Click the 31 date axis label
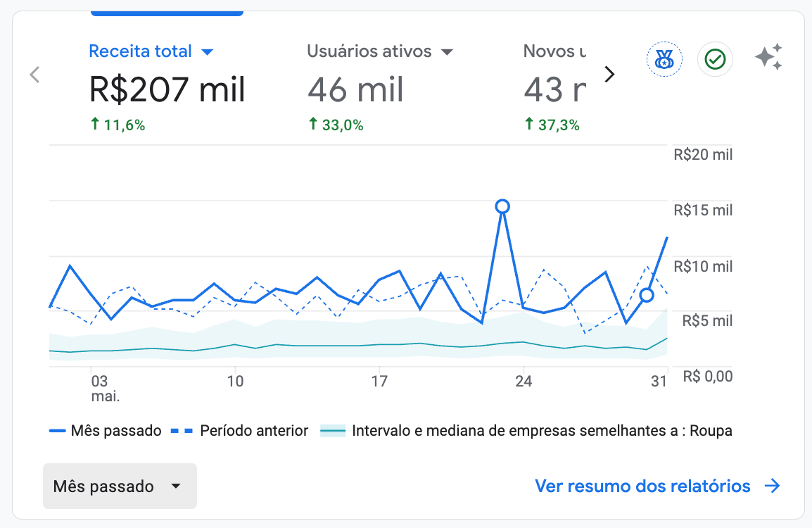The height and width of the screenshot is (528, 812). pos(659,382)
